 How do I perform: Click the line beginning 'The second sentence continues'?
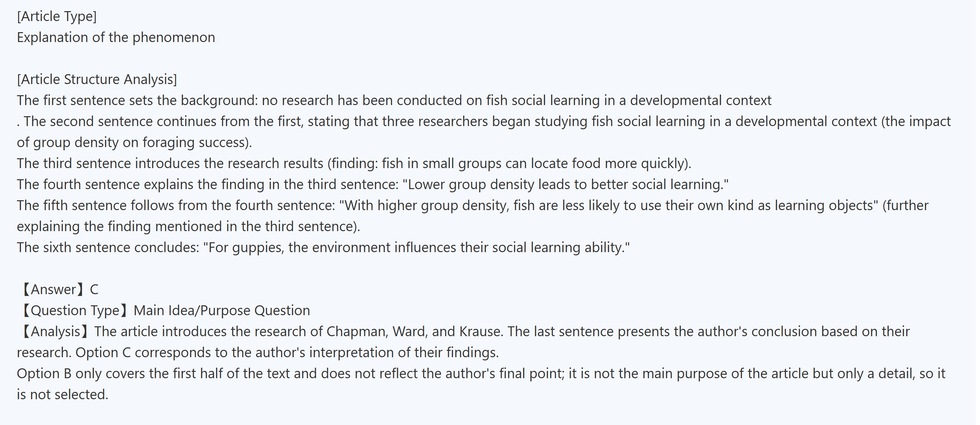coord(483,121)
